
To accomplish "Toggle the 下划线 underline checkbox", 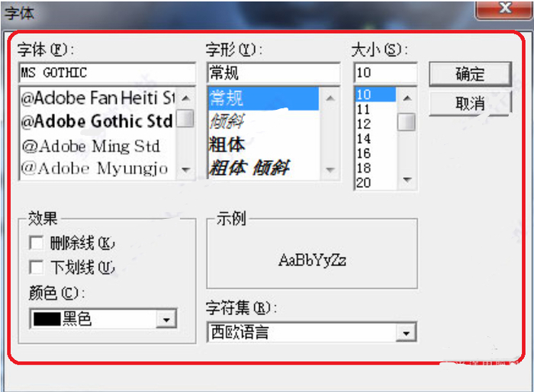I will tap(36, 267).
